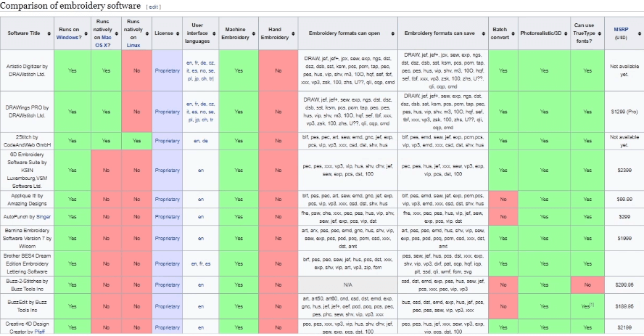Click the '$1999' price cell
Image resolution: width=644 pixels, height=336 pixels.
tap(624, 238)
